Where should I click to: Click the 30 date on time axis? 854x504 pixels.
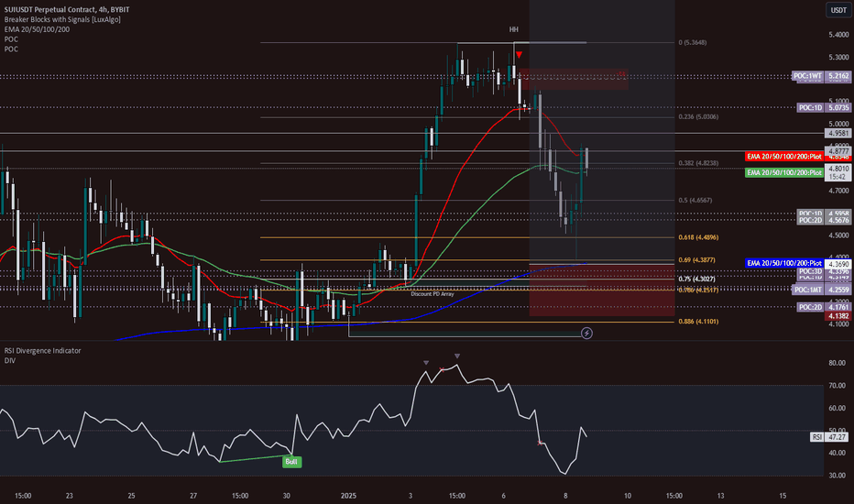pos(287,496)
